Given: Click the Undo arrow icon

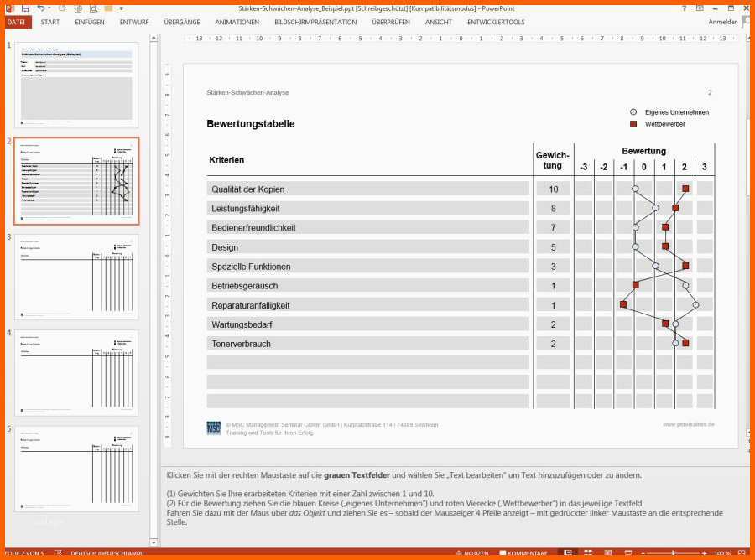Looking at the screenshot, I should click(x=41, y=8).
